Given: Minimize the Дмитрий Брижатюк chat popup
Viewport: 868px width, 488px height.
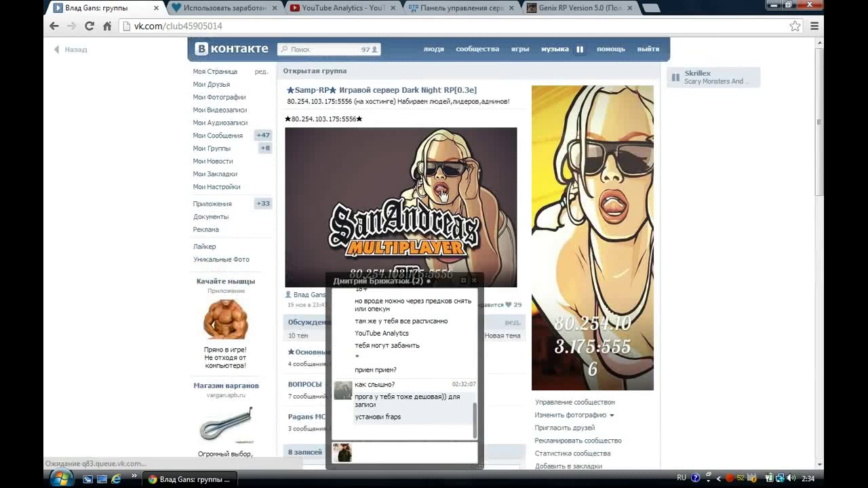Looking at the screenshot, I should click(x=464, y=280).
